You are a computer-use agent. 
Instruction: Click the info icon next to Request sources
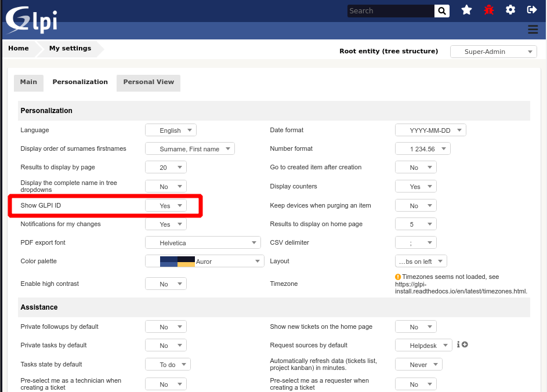click(459, 344)
